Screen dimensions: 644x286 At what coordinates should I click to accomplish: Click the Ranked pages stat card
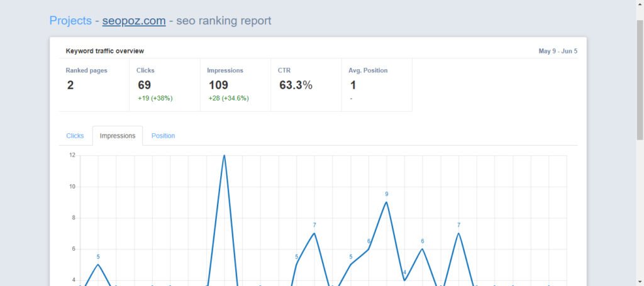pos(94,85)
